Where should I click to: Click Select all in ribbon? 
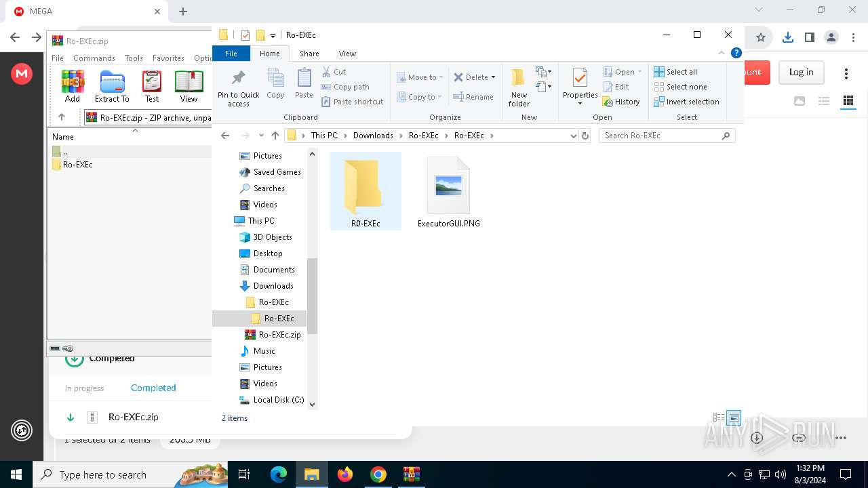tap(675, 72)
